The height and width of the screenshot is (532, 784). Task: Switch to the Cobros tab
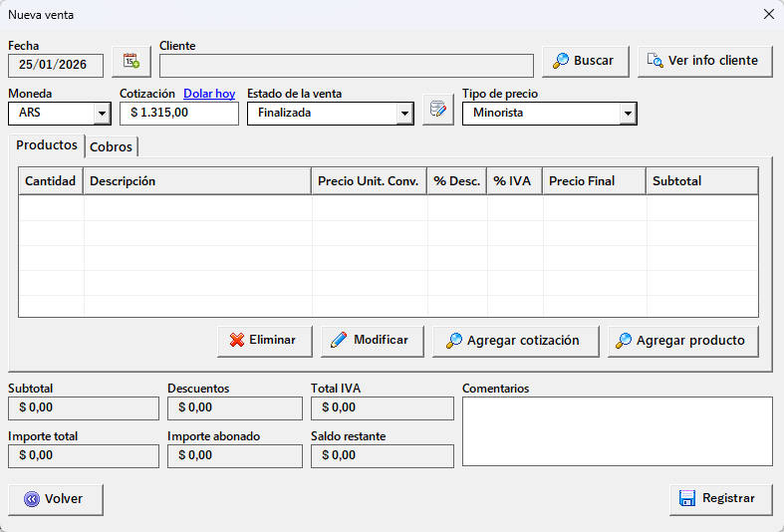tap(111, 147)
